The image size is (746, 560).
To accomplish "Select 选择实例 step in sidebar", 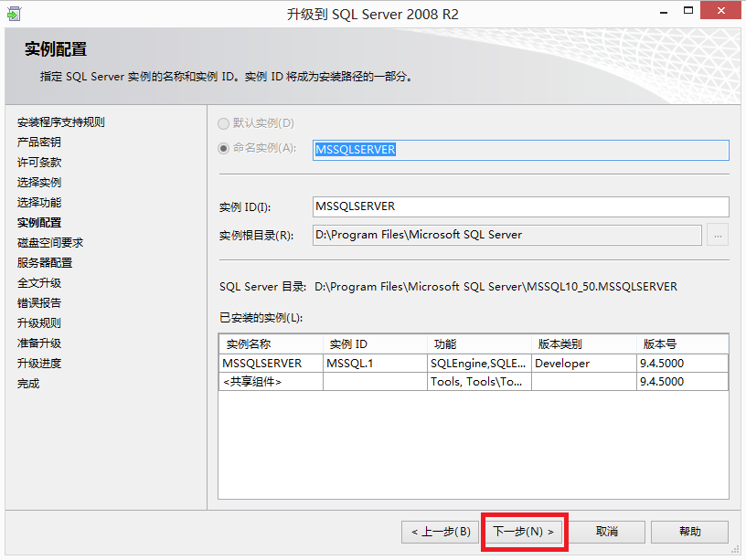I will (x=39, y=183).
